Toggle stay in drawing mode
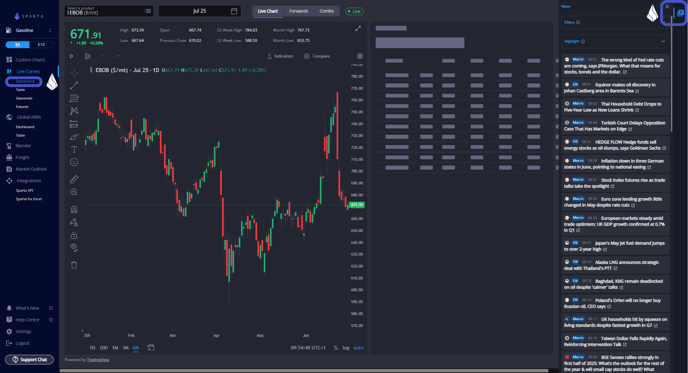The width and height of the screenshot is (688, 373). tap(74, 222)
